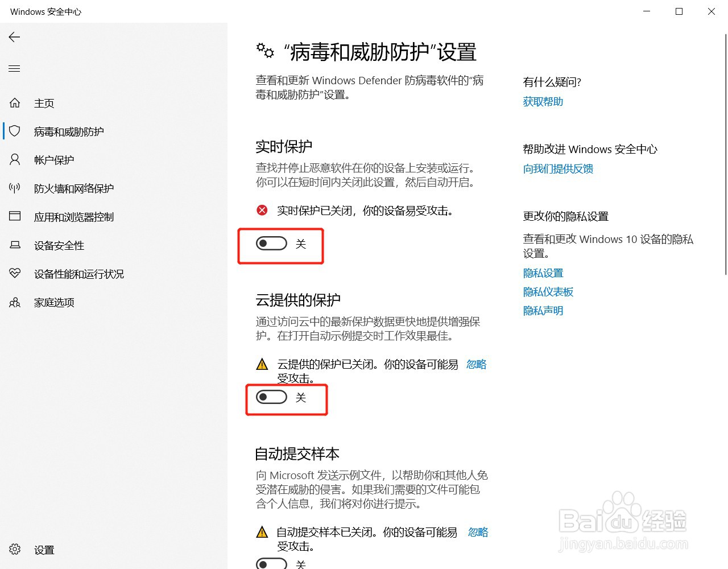728x569 pixels.
Task: Open the hamburger navigation menu
Action: [x=14, y=68]
